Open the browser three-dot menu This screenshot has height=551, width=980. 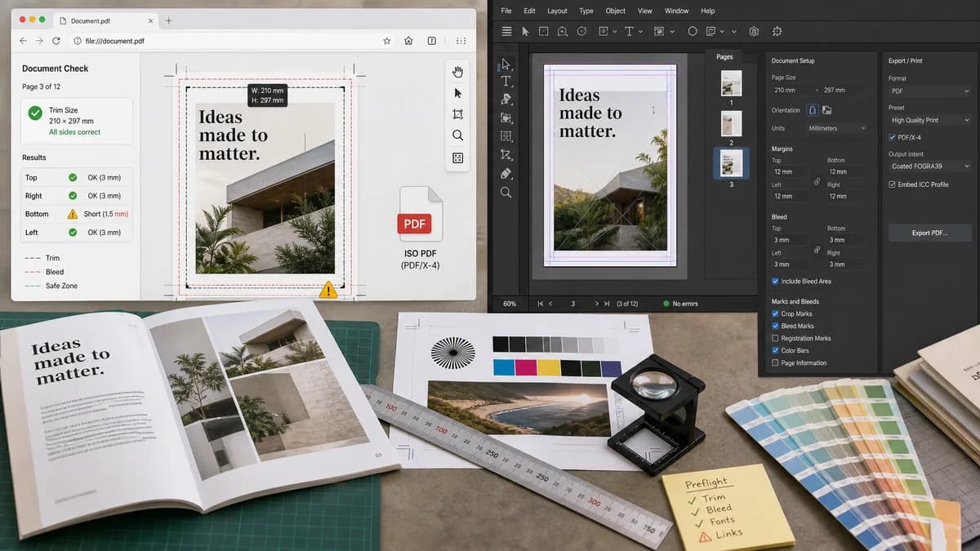[461, 41]
